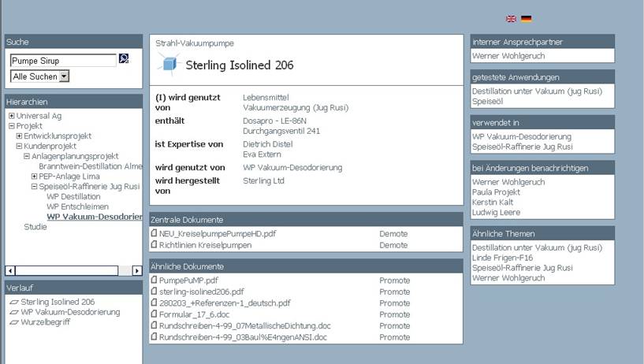Click document icon next to Richtlinien Kreiselpumpen

click(x=154, y=244)
